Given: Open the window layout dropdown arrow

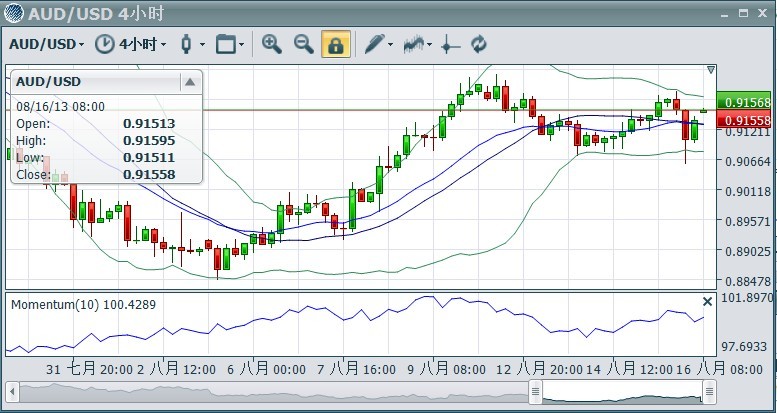Looking at the screenshot, I should [x=241, y=45].
